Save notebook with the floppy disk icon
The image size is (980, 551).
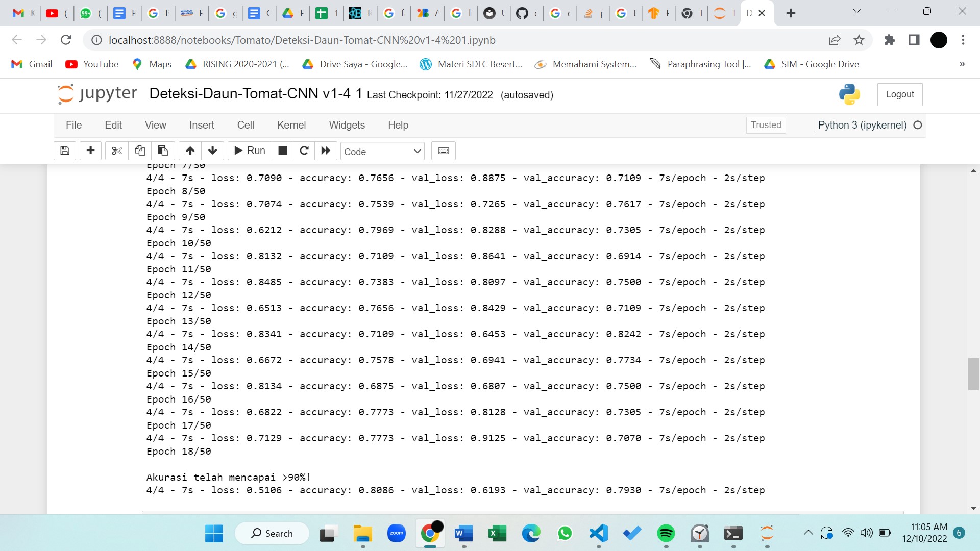tap(65, 151)
